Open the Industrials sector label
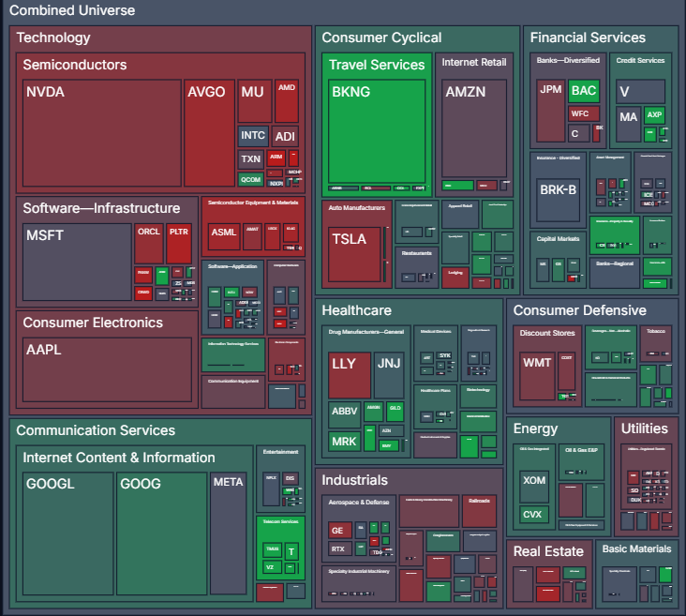Screen dimensions: 686x616 tap(355, 480)
